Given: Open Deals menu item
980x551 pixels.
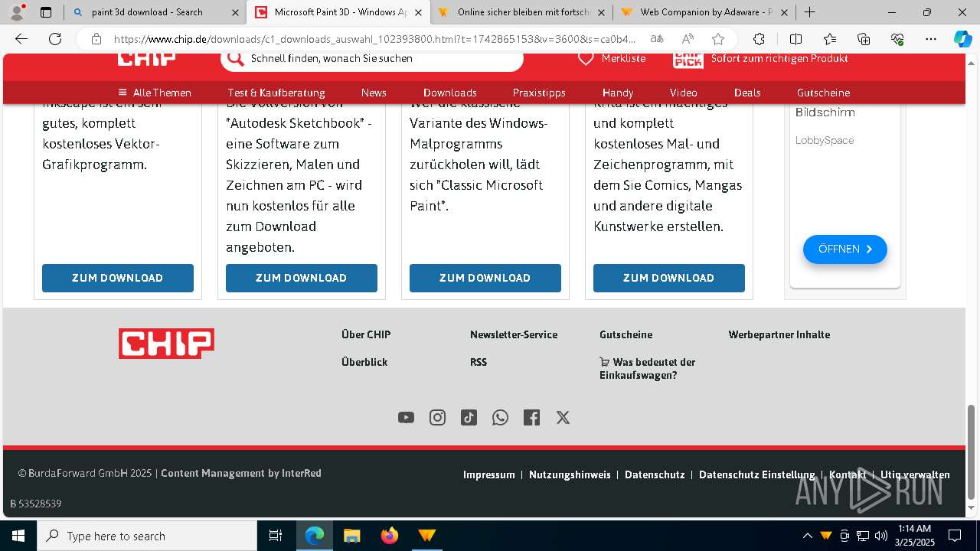Looking at the screenshot, I should click(747, 93).
